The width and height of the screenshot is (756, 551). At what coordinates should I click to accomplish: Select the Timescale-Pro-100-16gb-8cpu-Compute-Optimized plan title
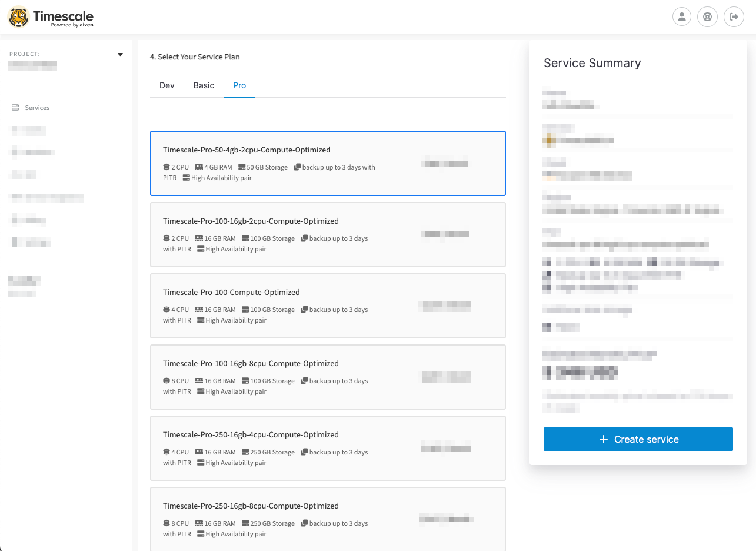251,363
